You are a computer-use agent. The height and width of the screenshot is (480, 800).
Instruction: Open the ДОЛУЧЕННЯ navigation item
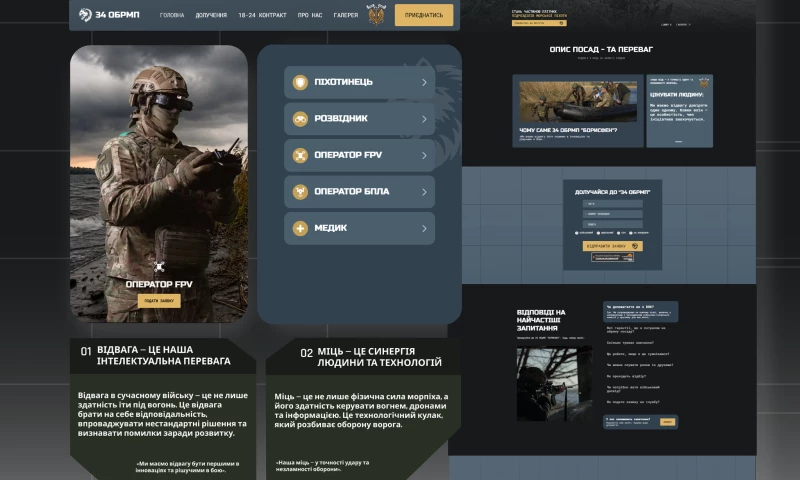point(211,15)
